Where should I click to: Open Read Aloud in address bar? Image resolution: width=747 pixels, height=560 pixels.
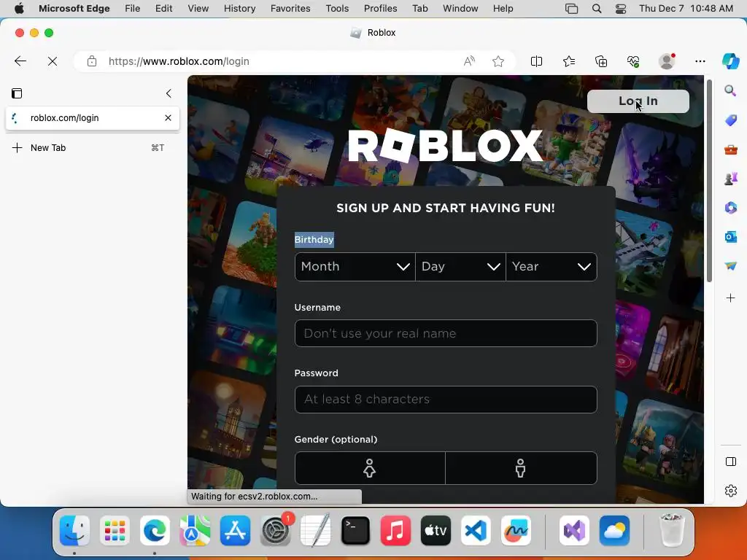(469, 61)
